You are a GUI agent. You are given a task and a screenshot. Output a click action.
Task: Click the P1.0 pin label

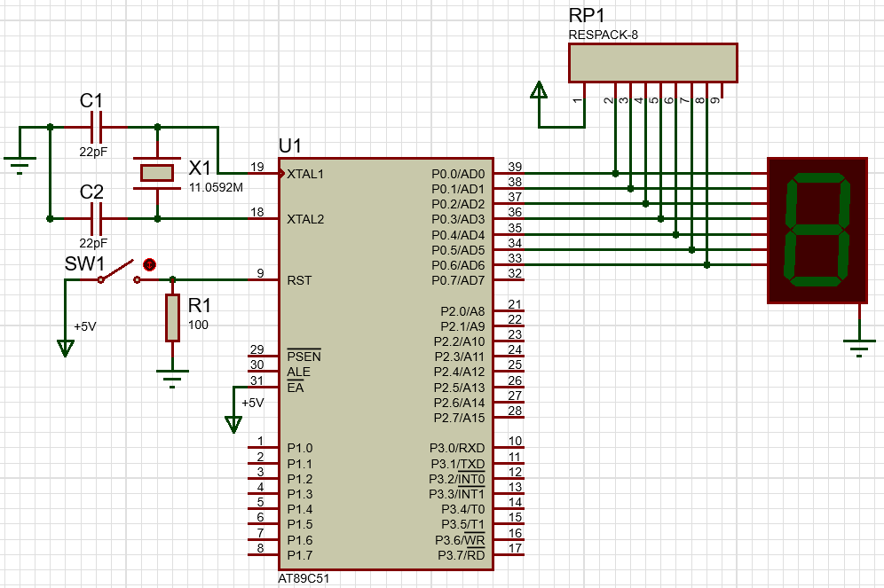tap(300, 449)
